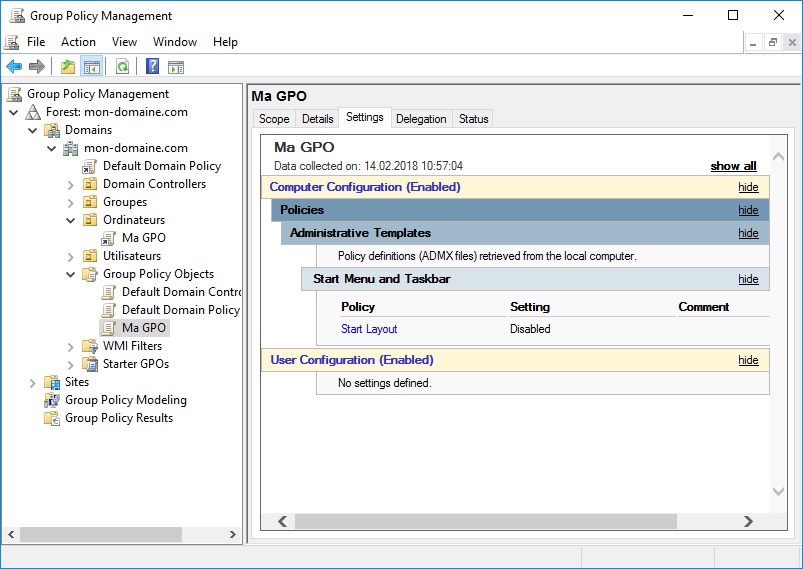
Task: Expand the WMI Filters node
Action: click(x=71, y=346)
